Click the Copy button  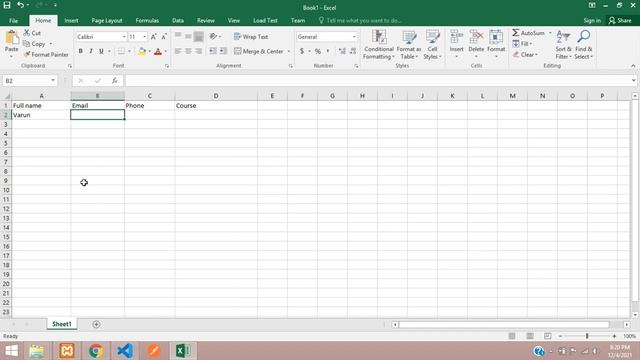tap(35, 44)
